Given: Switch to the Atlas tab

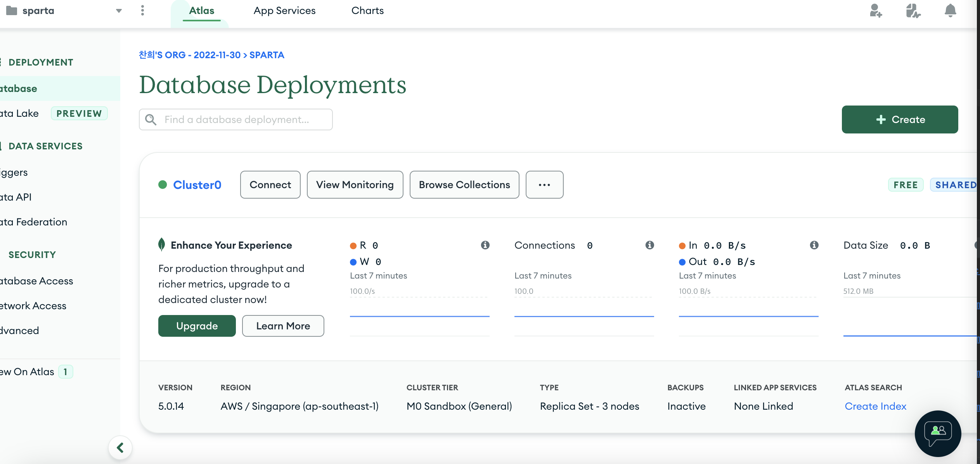Looking at the screenshot, I should [201, 10].
